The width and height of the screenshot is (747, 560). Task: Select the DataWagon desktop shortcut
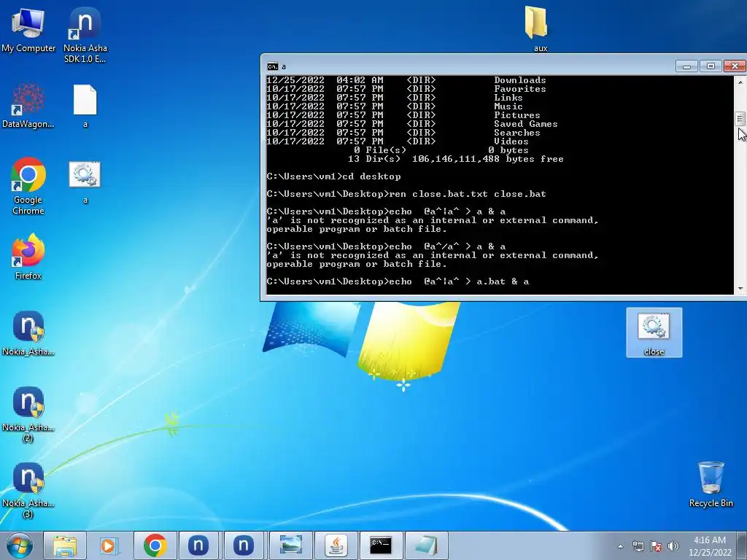coord(28,106)
